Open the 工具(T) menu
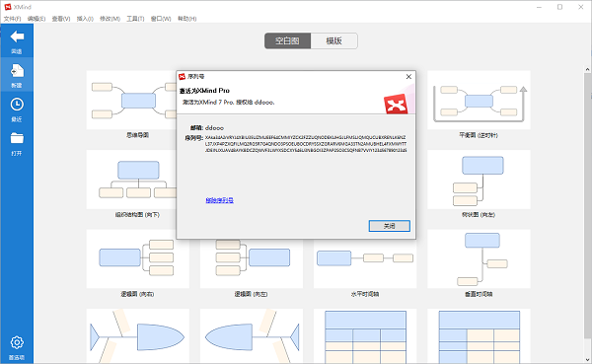This screenshot has height=364, width=592. (x=135, y=19)
